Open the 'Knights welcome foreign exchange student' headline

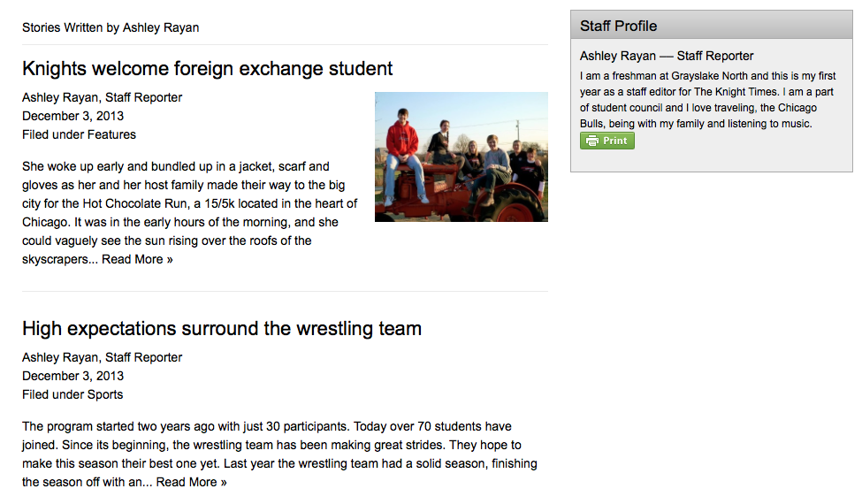207,69
